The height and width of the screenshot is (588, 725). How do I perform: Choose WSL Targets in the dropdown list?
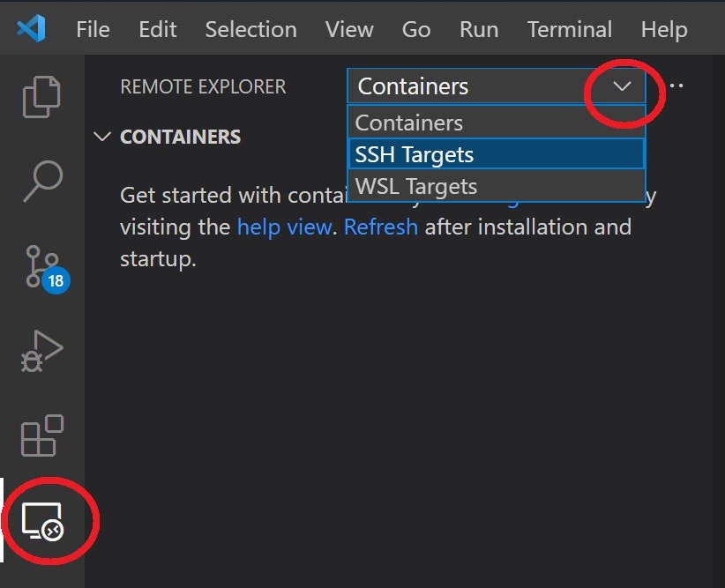pos(497,186)
